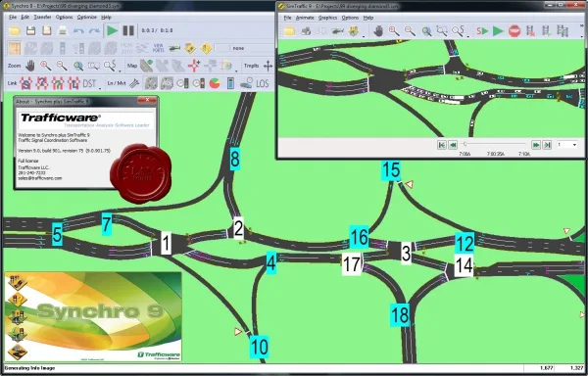Open the Graphics menu in SimTraffic
The image size is (588, 376).
[327, 18]
